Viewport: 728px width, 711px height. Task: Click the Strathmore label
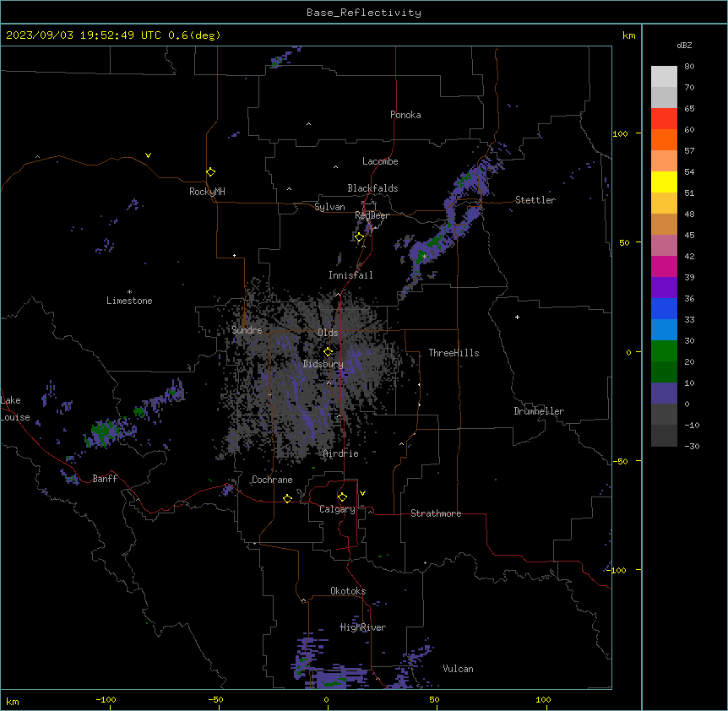pyautogui.click(x=436, y=513)
